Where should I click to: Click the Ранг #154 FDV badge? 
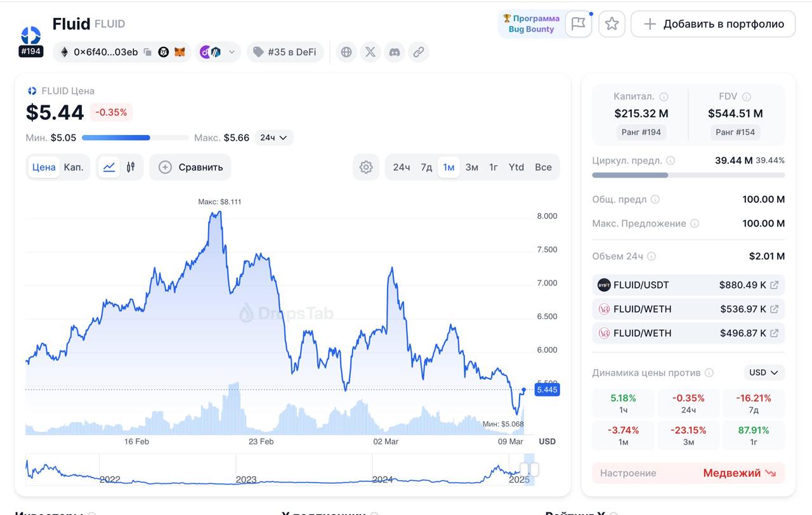click(x=735, y=133)
